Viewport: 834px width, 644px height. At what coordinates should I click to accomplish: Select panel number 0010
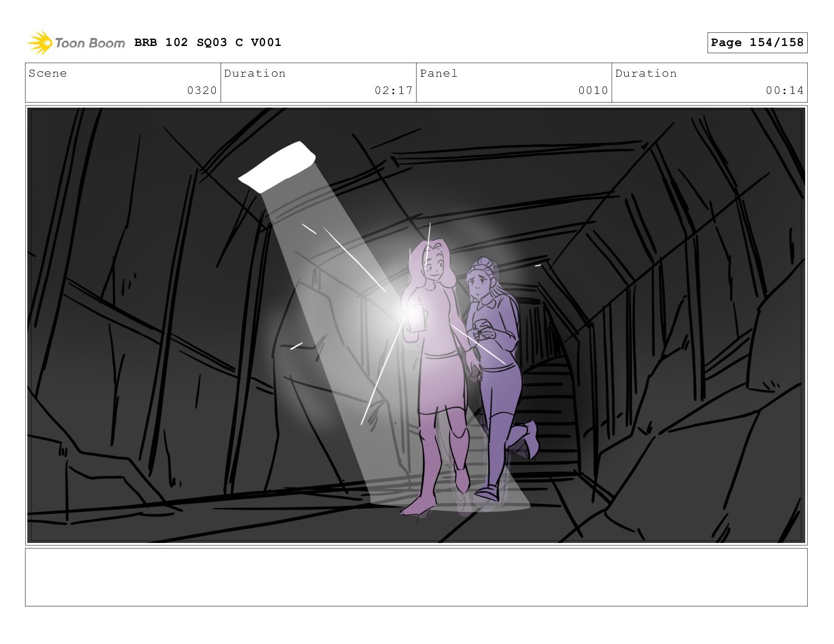coord(593,90)
